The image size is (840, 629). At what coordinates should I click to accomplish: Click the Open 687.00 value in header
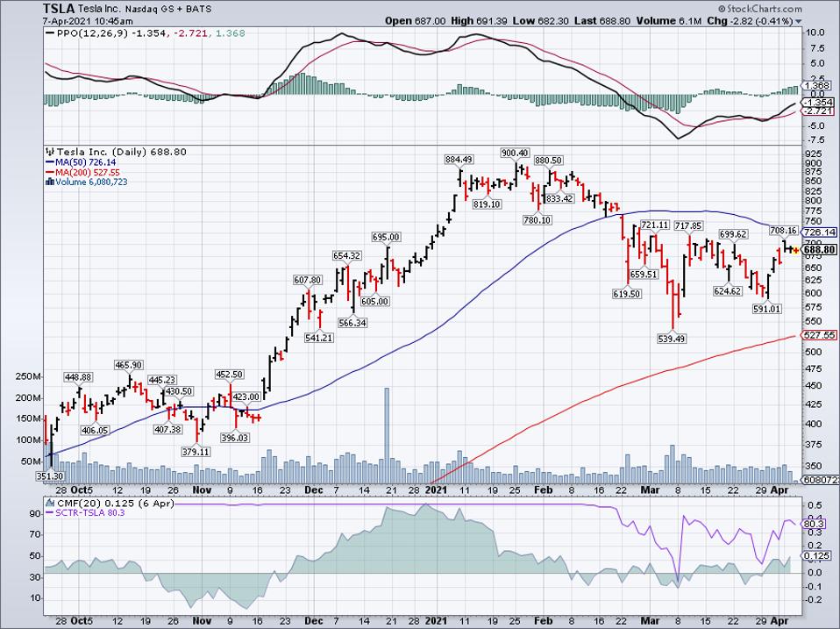coord(415,21)
